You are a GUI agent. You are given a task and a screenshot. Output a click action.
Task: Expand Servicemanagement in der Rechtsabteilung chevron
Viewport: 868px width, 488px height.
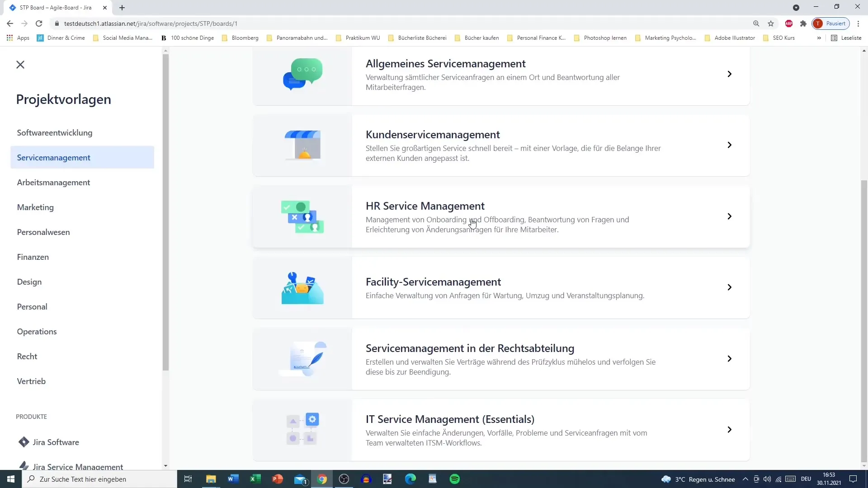[x=729, y=359]
